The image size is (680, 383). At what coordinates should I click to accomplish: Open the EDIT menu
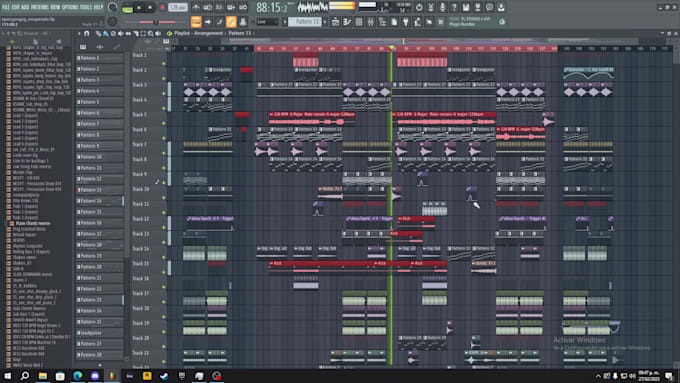tap(16, 7)
